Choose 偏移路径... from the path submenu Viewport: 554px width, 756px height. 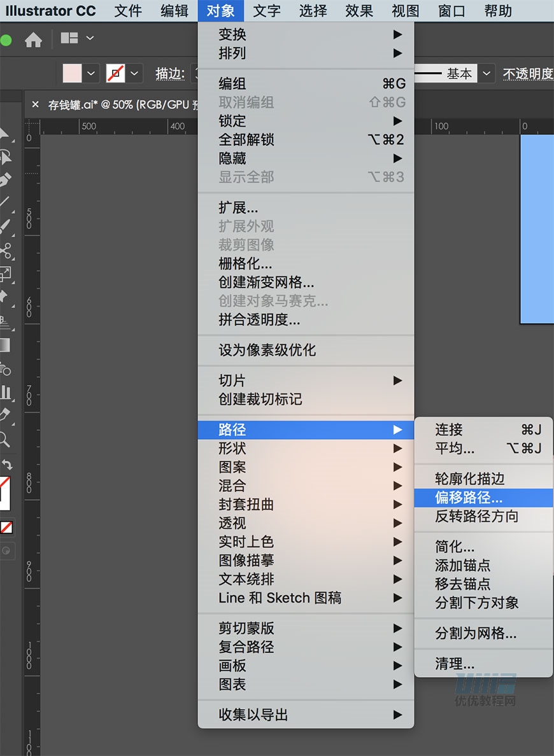pos(469,498)
